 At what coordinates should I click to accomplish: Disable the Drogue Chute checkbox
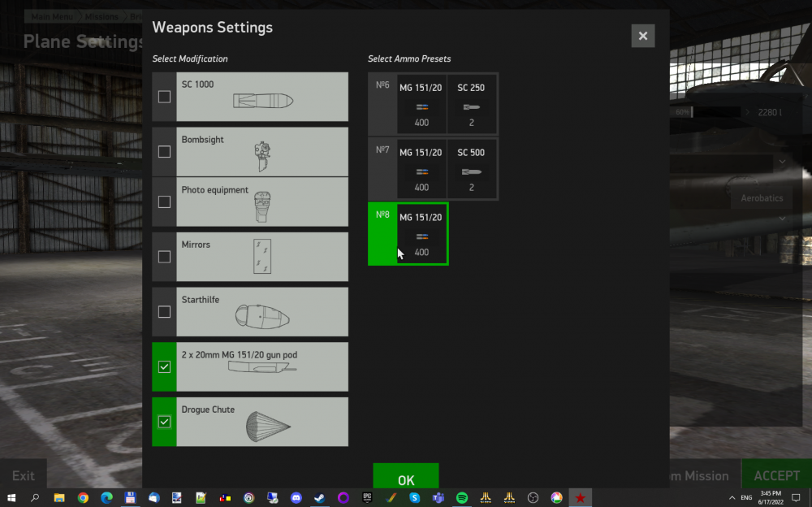coord(164,422)
